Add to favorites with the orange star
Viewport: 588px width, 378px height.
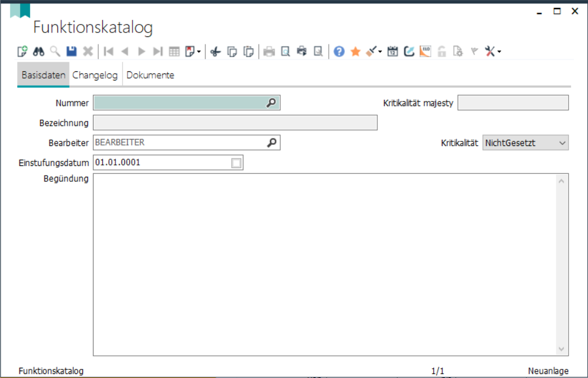[x=355, y=51]
